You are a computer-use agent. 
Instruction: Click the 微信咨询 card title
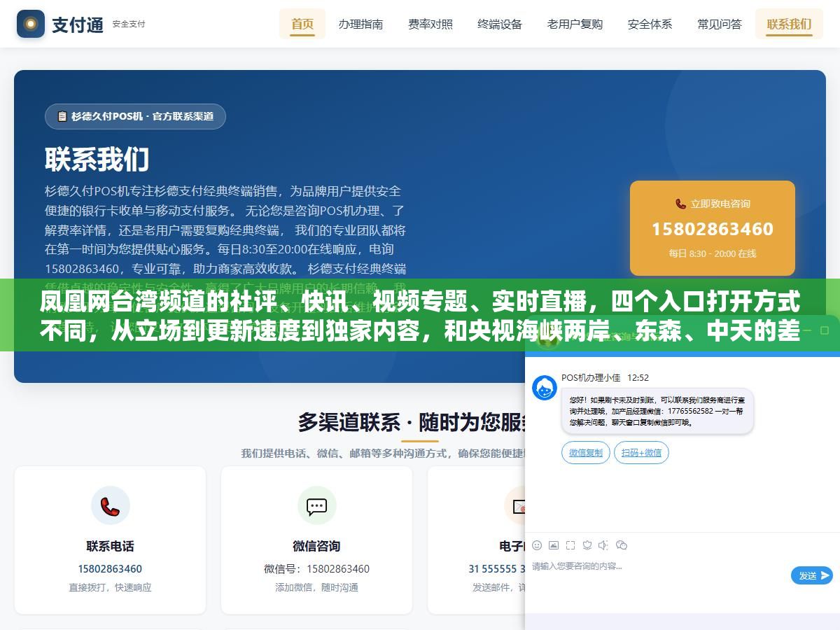[316, 546]
